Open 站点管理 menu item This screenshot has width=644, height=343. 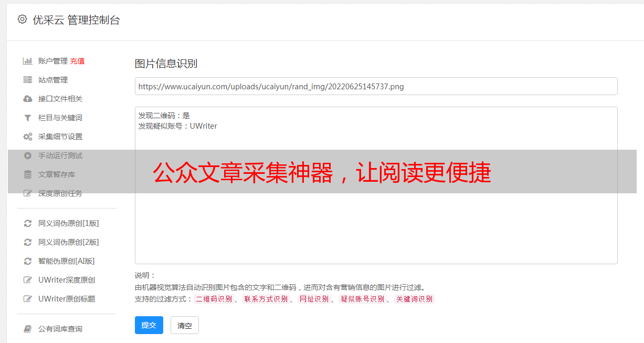tap(53, 80)
